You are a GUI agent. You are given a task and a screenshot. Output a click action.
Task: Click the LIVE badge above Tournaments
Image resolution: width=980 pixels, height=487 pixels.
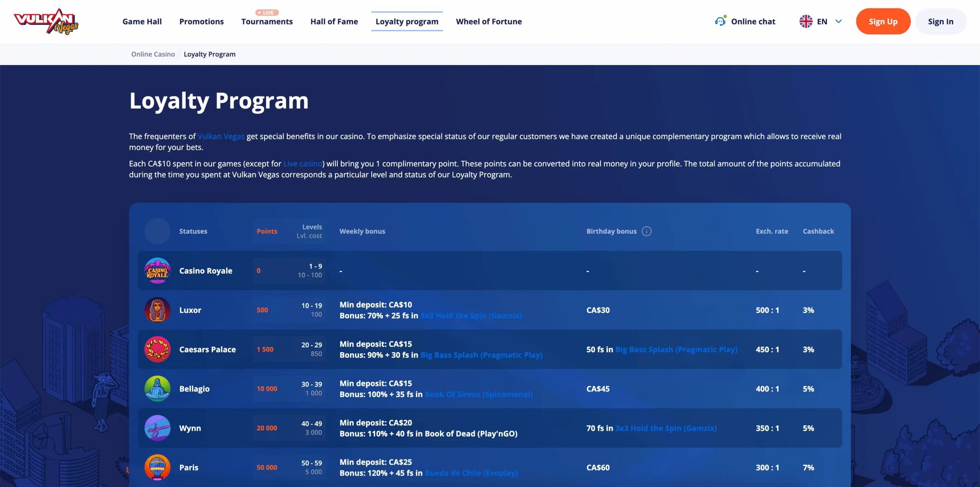coord(267,13)
